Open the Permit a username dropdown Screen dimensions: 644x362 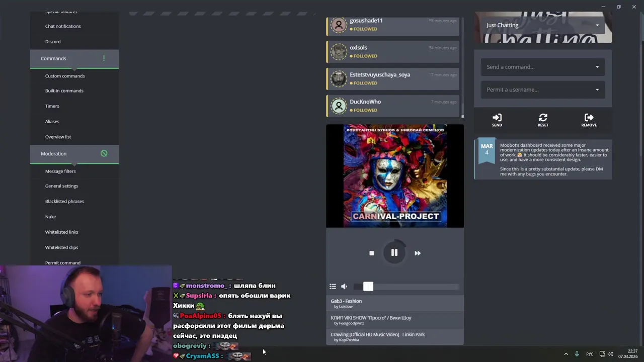(543, 89)
